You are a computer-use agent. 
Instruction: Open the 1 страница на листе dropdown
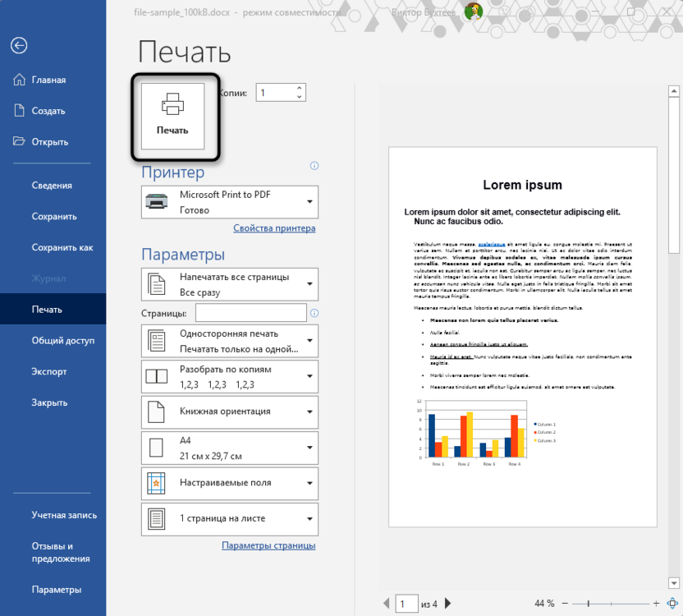(230, 520)
